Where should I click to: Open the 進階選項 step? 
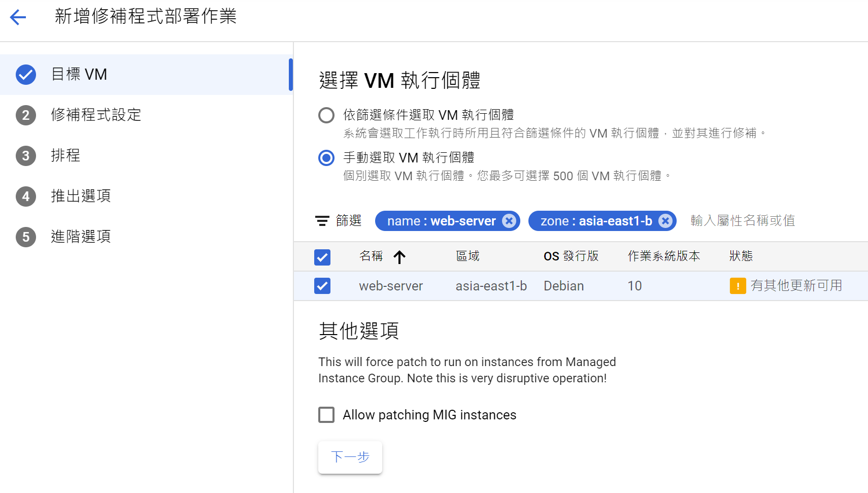pyautogui.click(x=81, y=237)
